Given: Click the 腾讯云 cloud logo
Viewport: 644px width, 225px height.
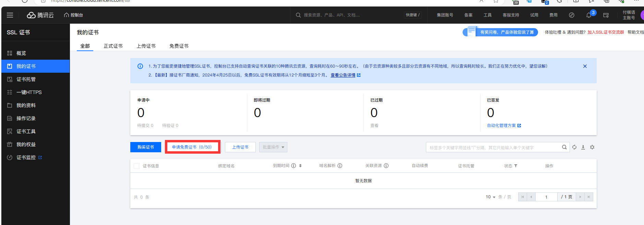Looking at the screenshot, I should pyautogui.click(x=40, y=15).
